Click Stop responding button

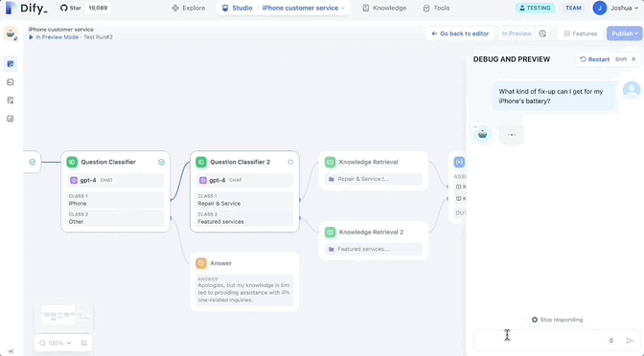pyautogui.click(x=558, y=320)
